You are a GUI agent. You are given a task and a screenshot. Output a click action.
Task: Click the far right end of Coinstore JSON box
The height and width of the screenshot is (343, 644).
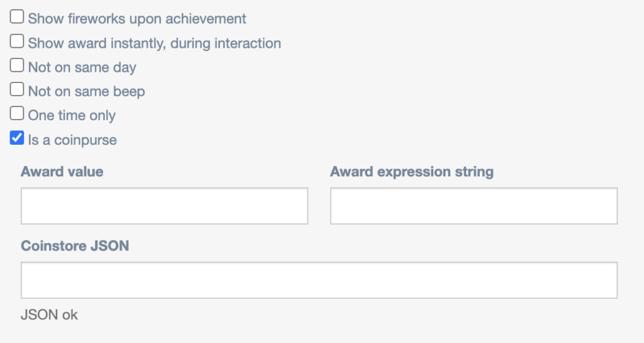click(x=609, y=280)
